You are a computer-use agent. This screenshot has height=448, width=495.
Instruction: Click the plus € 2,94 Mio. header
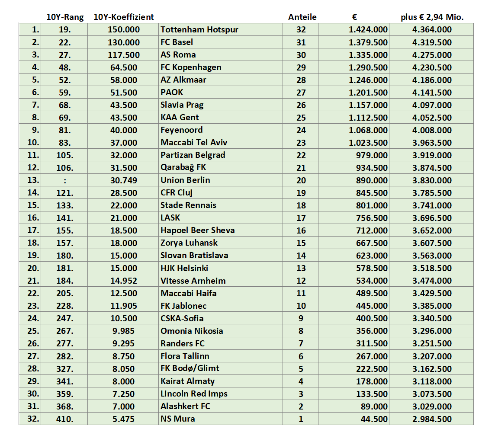[432, 17]
